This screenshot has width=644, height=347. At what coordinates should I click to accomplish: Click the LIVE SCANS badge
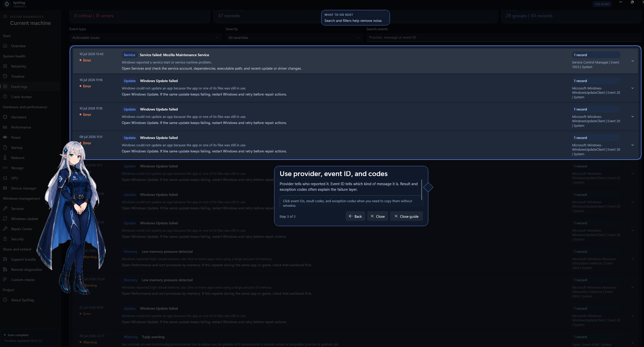pos(602,4)
